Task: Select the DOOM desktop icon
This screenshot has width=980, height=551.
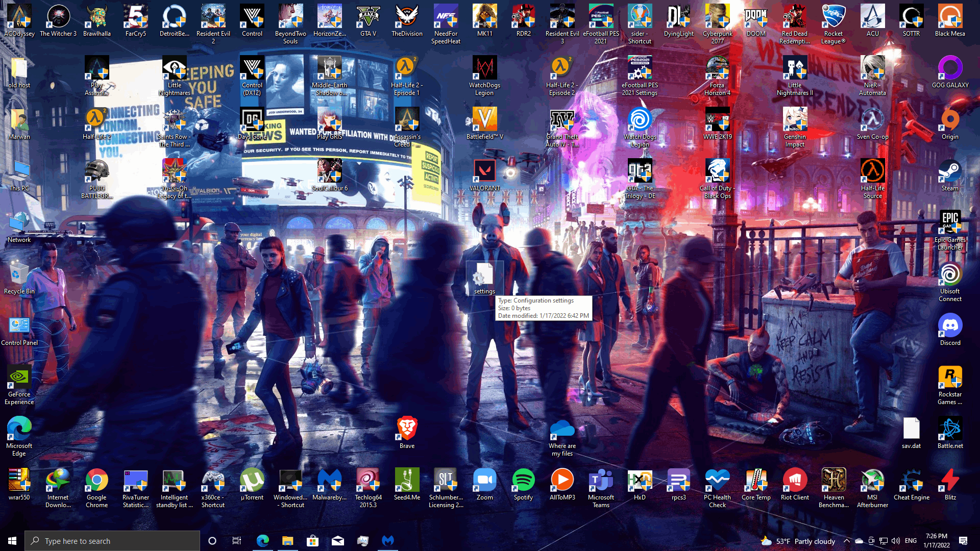Action: pos(756,21)
